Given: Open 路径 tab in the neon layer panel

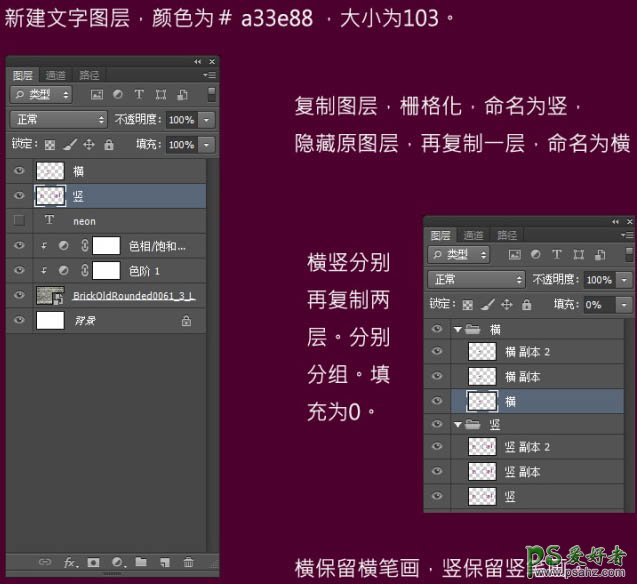Looking at the screenshot, I should pos(89,75).
